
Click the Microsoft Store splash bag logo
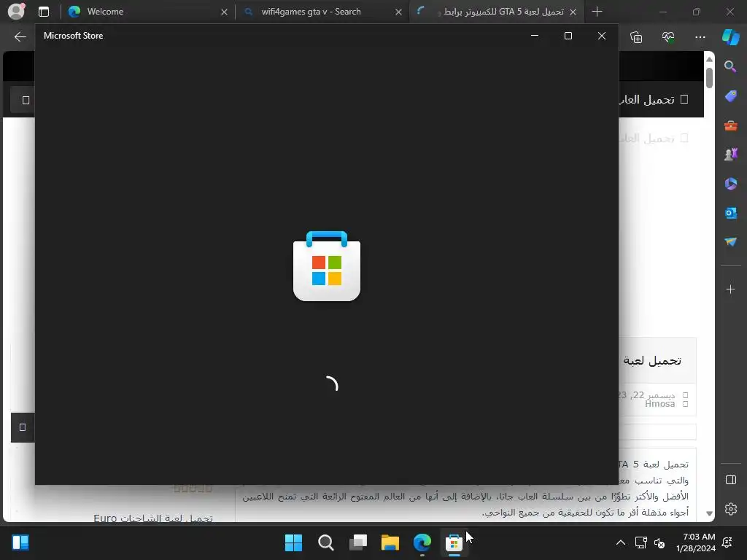pyautogui.click(x=327, y=266)
